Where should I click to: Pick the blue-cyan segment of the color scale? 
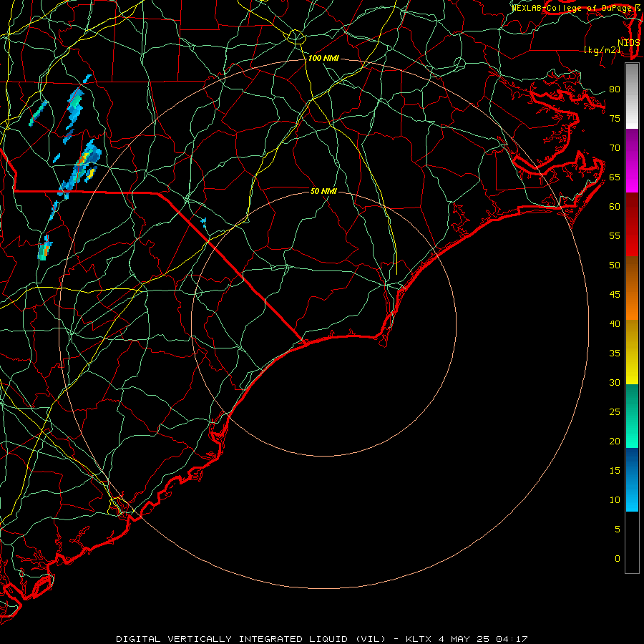pos(632,479)
